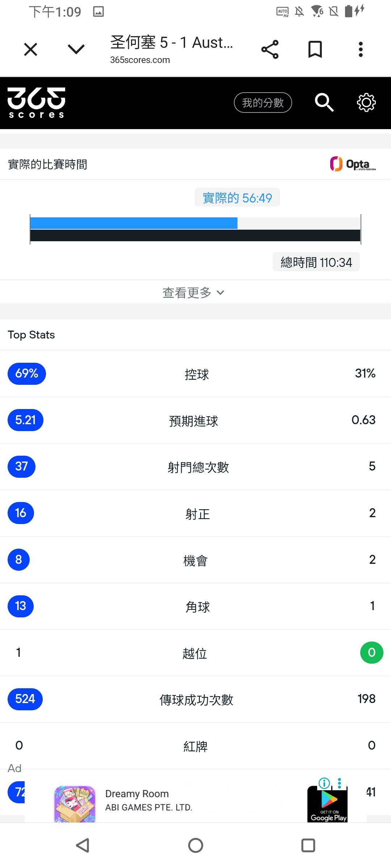The width and height of the screenshot is (391, 868).
Task: Select the 69% possession badge
Action: point(27,374)
